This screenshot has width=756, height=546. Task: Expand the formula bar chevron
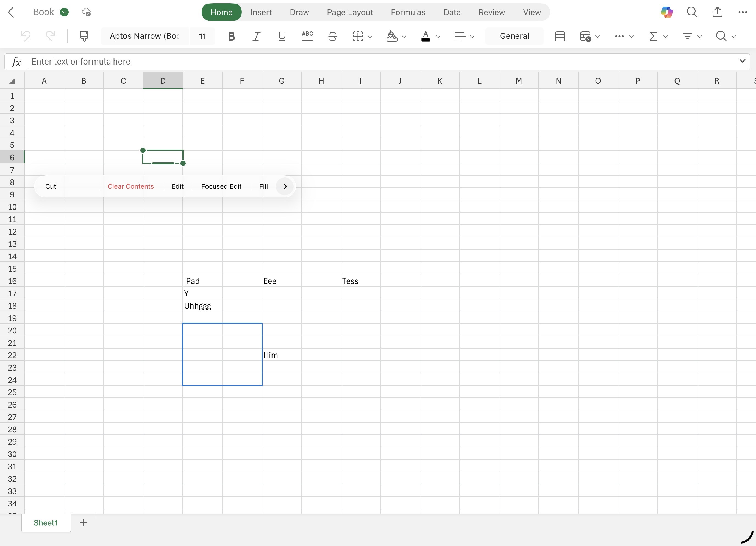[x=742, y=61]
